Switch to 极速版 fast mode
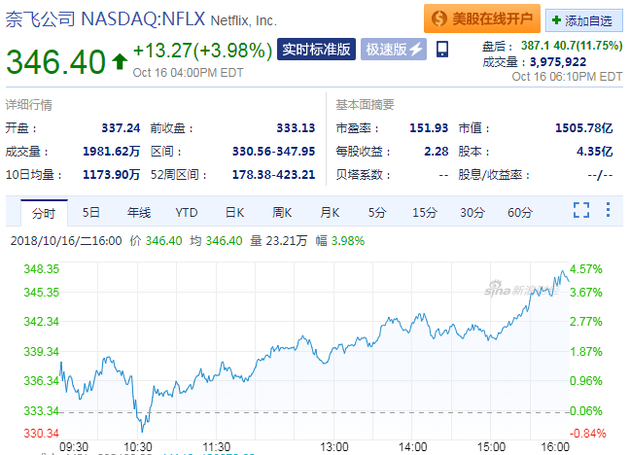The height and width of the screenshot is (455, 630). click(393, 49)
